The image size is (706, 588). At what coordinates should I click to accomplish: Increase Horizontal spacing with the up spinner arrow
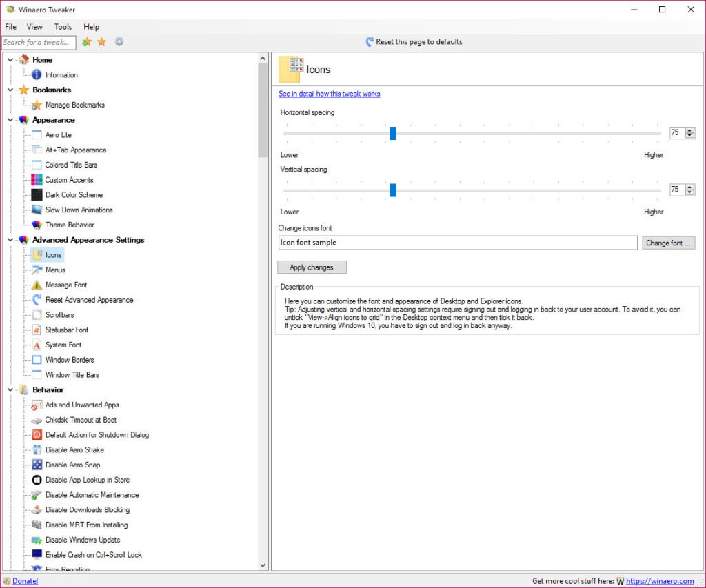[x=689, y=130]
